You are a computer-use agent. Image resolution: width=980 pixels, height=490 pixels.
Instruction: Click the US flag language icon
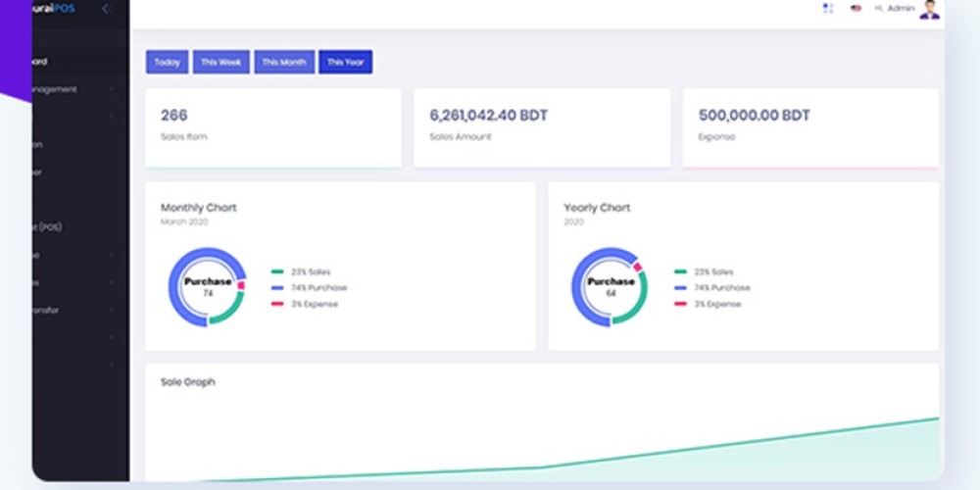(857, 8)
